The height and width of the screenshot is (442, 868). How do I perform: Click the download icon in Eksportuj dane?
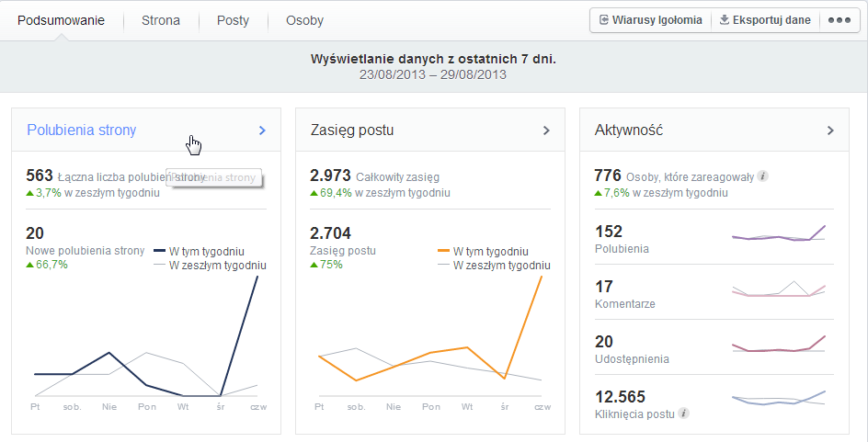click(x=724, y=20)
